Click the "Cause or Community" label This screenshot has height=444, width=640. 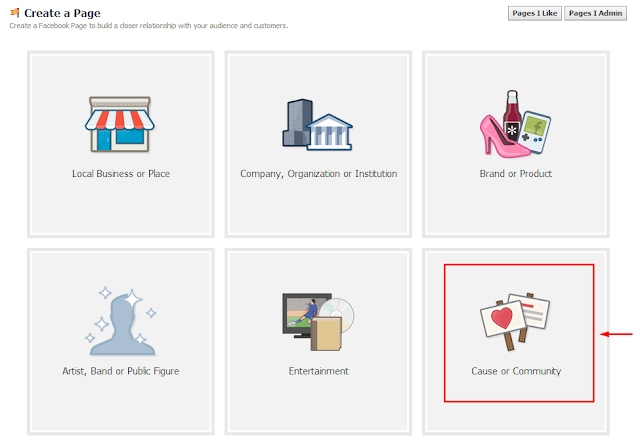516,371
